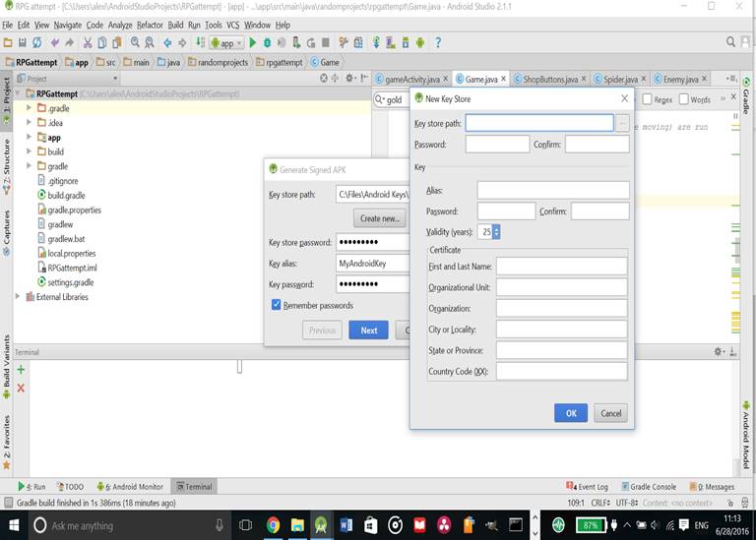Toggle the Regex search checkbox
This screenshot has width=756, height=540.
click(647, 99)
